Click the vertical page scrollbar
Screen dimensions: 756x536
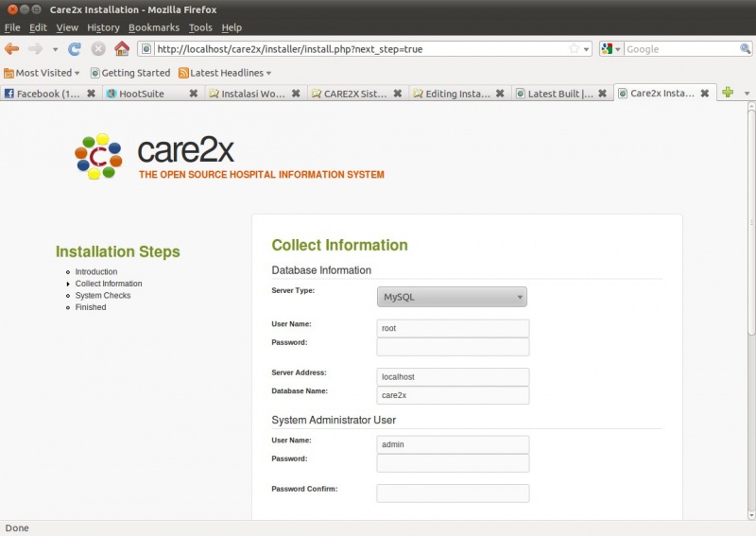pyautogui.click(x=750, y=236)
